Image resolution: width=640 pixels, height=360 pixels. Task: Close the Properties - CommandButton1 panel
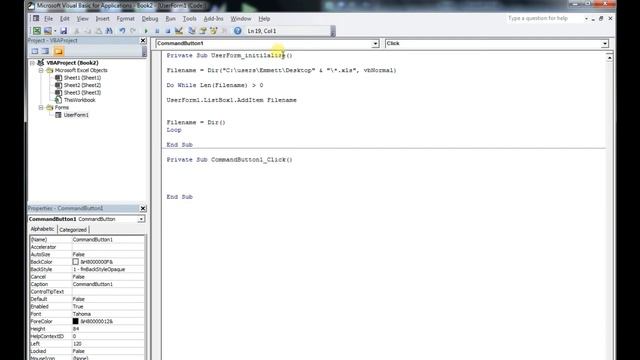[143, 208]
